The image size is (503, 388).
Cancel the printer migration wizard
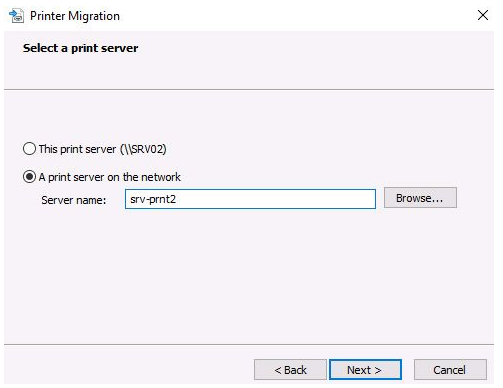point(450,370)
